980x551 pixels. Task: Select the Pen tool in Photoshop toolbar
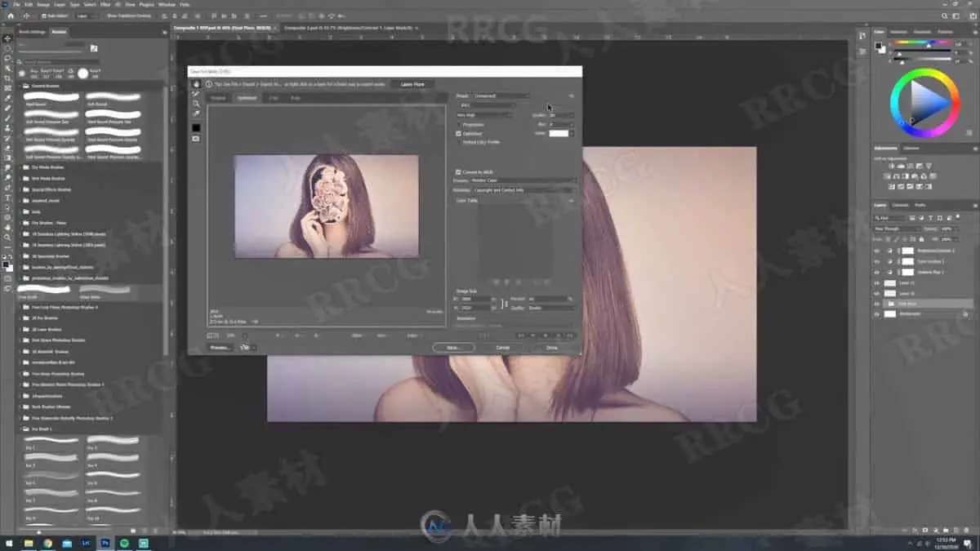pyautogui.click(x=8, y=188)
